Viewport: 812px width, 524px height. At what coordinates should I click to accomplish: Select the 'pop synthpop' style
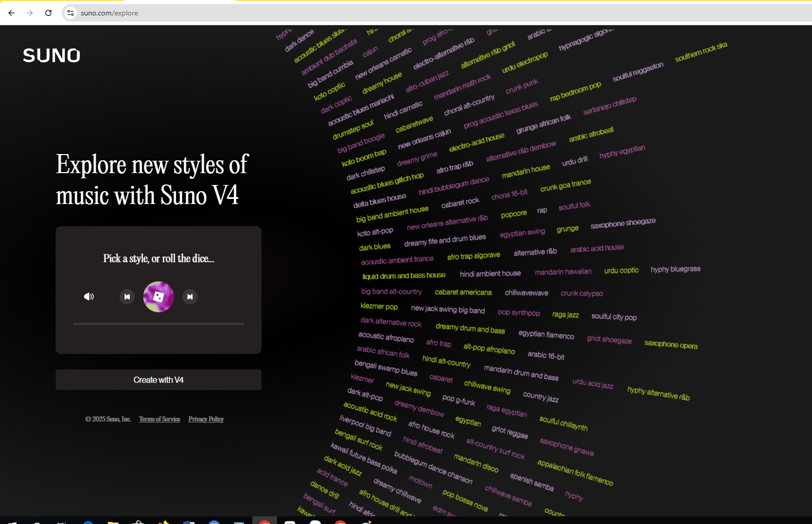pos(519,312)
